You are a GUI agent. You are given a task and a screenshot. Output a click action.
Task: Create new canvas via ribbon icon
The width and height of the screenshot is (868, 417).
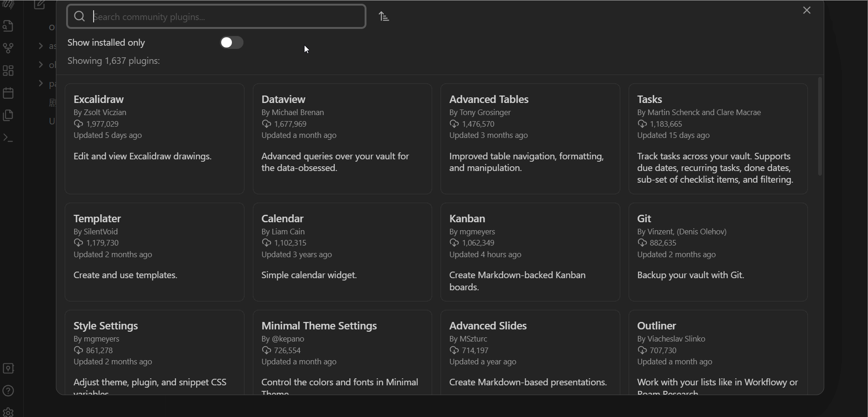click(8, 70)
